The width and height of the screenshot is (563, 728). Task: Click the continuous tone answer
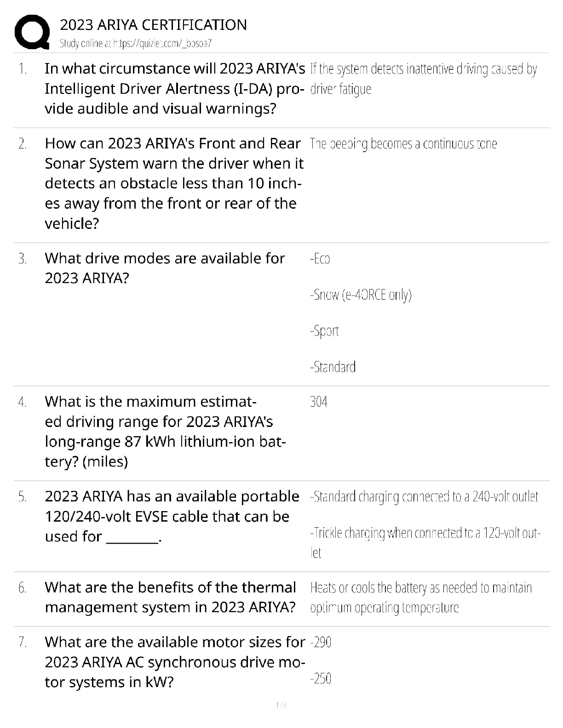(x=403, y=144)
